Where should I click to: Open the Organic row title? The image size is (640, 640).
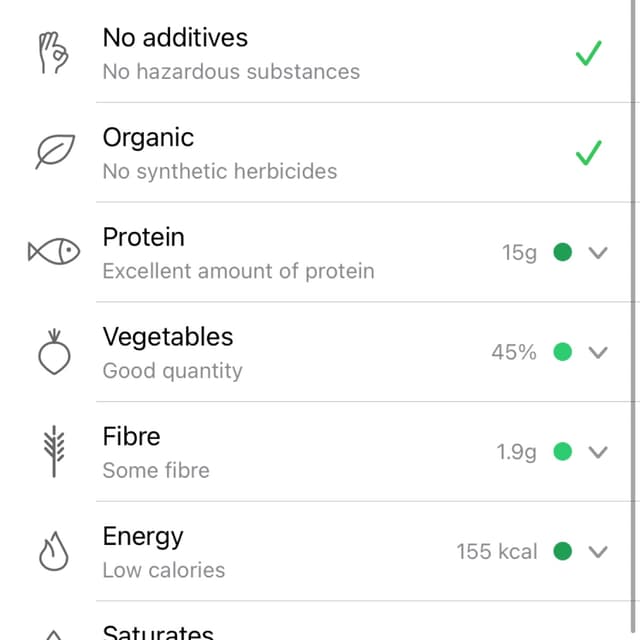pos(148,137)
